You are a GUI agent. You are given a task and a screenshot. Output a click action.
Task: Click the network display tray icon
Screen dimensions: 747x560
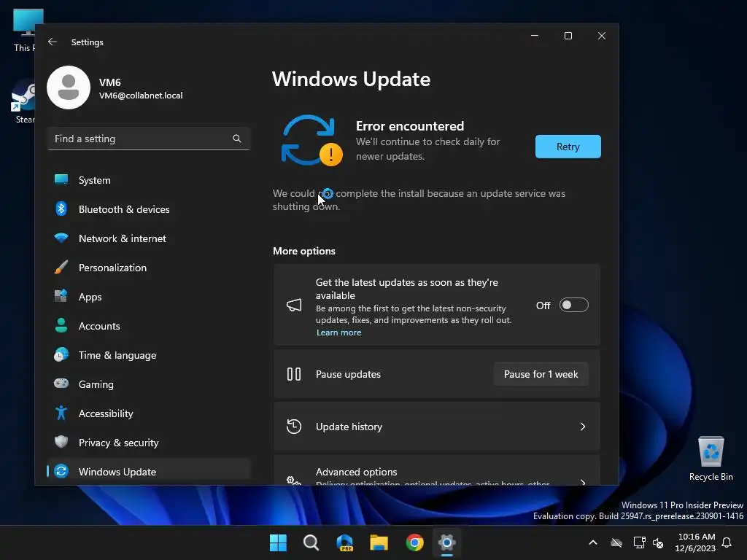(639, 542)
